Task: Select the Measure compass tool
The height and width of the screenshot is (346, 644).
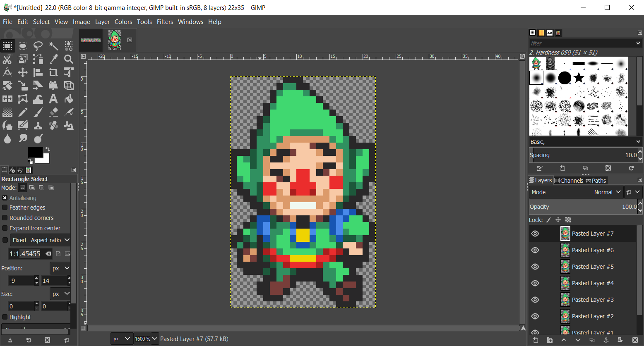Action: (7, 73)
